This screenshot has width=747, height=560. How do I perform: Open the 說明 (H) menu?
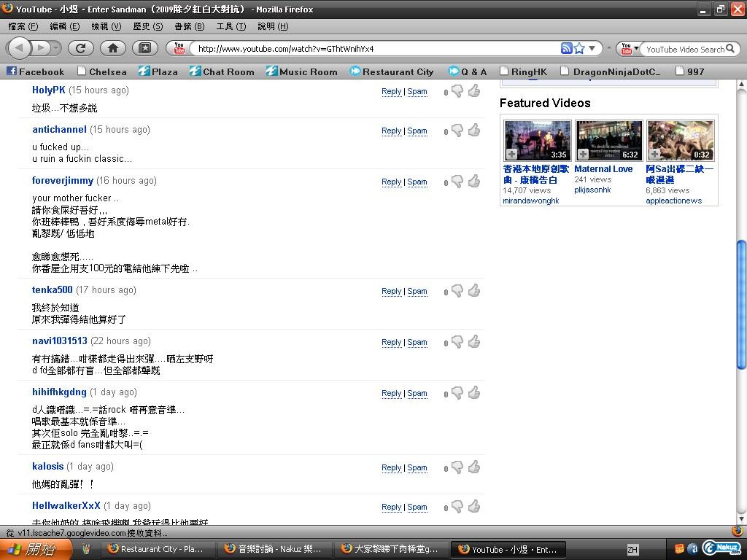pyautogui.click(x=273, y=26)
